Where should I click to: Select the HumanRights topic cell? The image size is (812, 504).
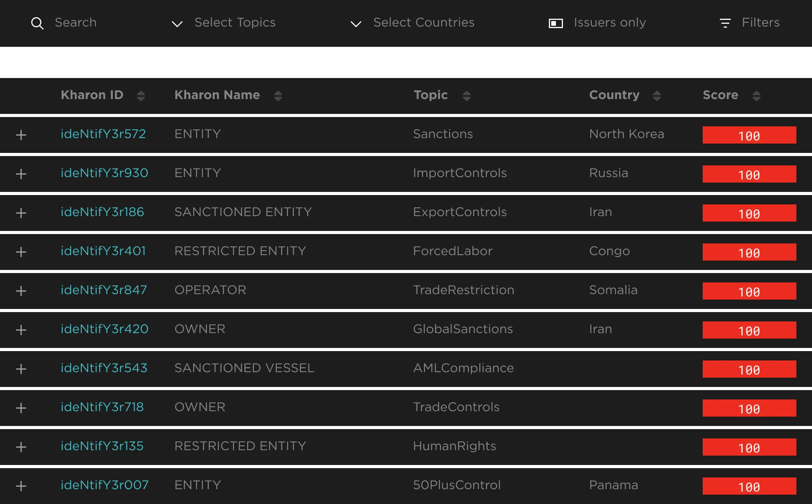(454, 446)
